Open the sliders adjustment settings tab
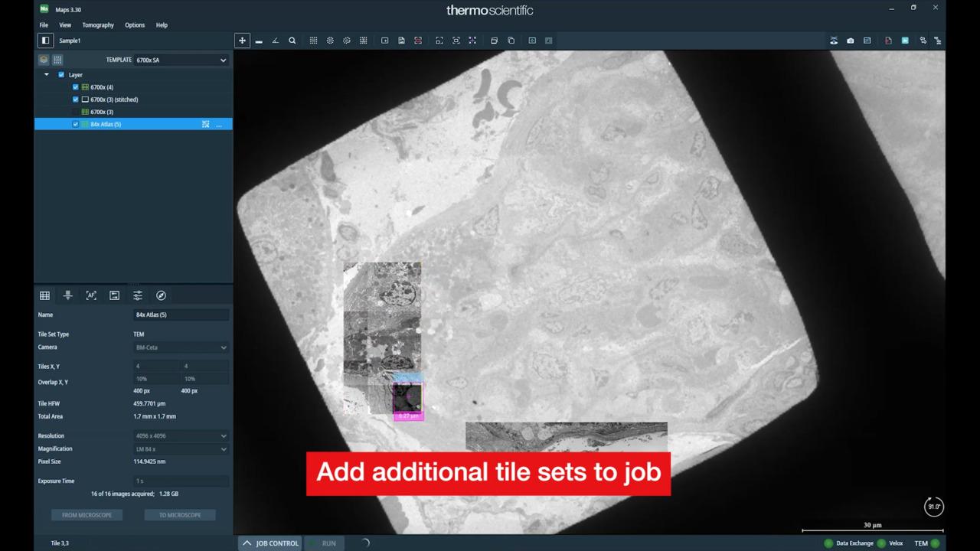Viewport: 980px width, 551px height. (138, 295)
